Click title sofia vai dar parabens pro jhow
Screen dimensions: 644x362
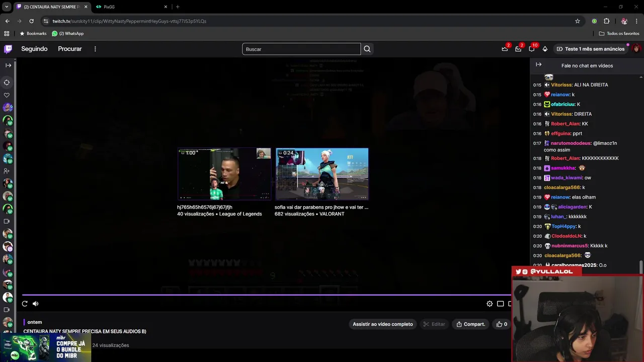[321, 207]
